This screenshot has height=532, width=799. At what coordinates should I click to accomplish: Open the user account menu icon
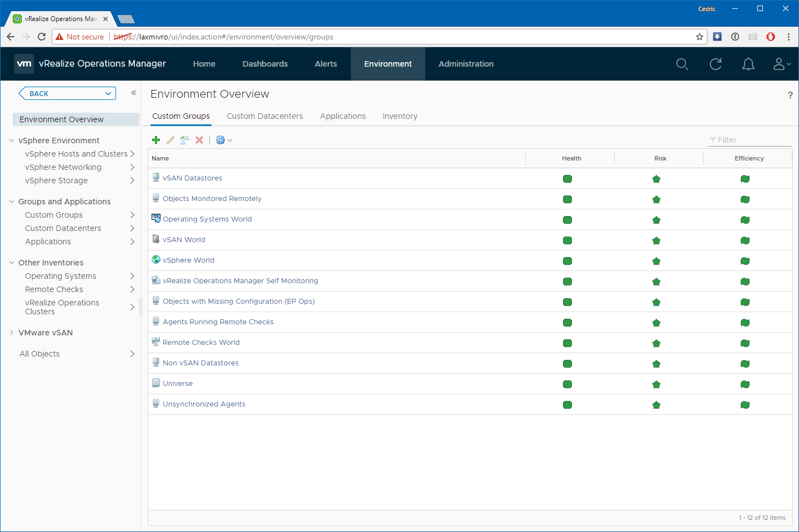point(782,64)
